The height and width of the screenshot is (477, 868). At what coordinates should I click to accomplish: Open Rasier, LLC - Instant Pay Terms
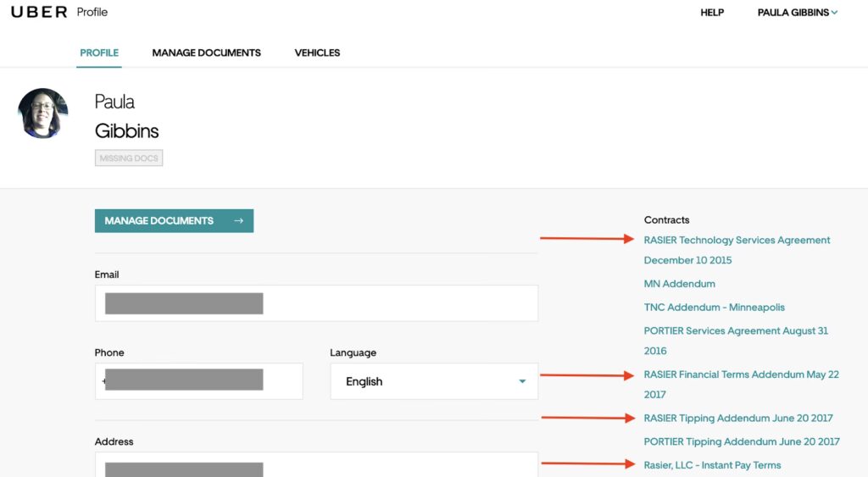(x=712, y=465)
